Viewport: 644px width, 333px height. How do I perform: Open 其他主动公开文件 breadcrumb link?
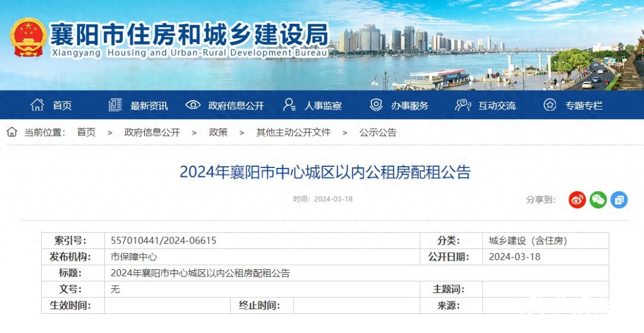(x=293, y=132)
